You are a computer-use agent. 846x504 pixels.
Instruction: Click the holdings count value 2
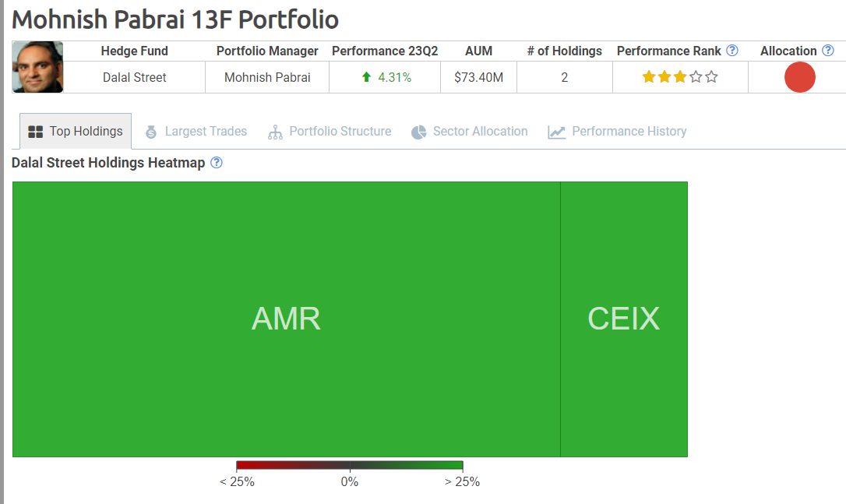564,77
